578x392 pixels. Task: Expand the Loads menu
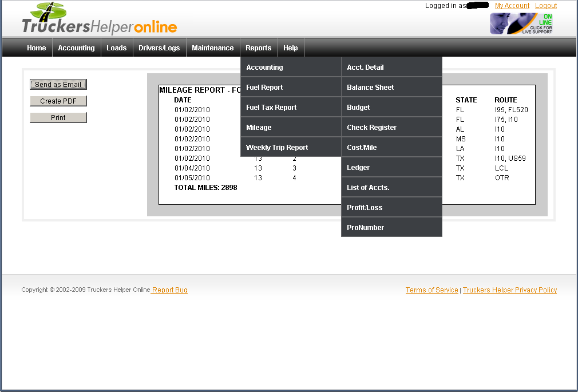(116, 48)
